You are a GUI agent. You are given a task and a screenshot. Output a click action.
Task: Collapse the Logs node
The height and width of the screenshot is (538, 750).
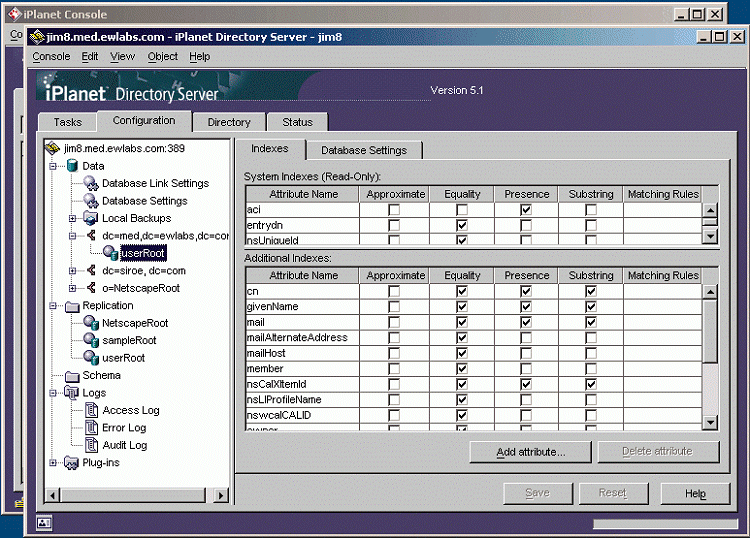pyautogui.click(x=53, y=393)
